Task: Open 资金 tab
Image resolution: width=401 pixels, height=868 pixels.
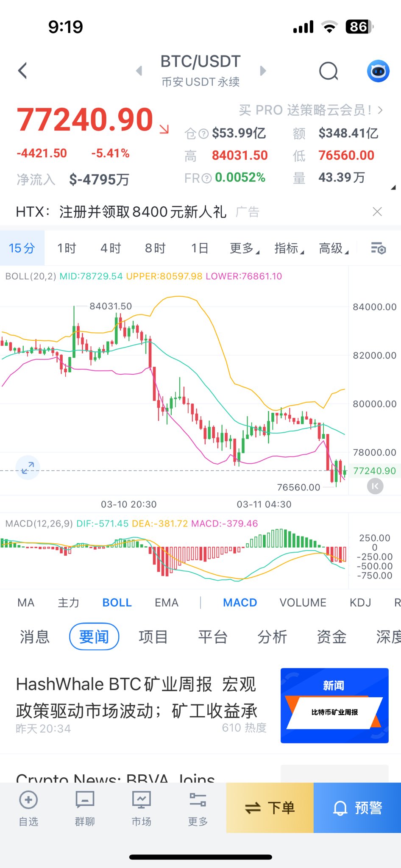Action: click(x=331, y=637)
